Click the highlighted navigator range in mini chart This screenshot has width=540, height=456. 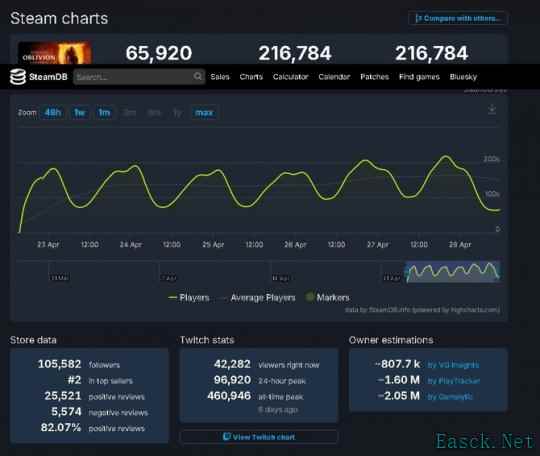(452, 272)
